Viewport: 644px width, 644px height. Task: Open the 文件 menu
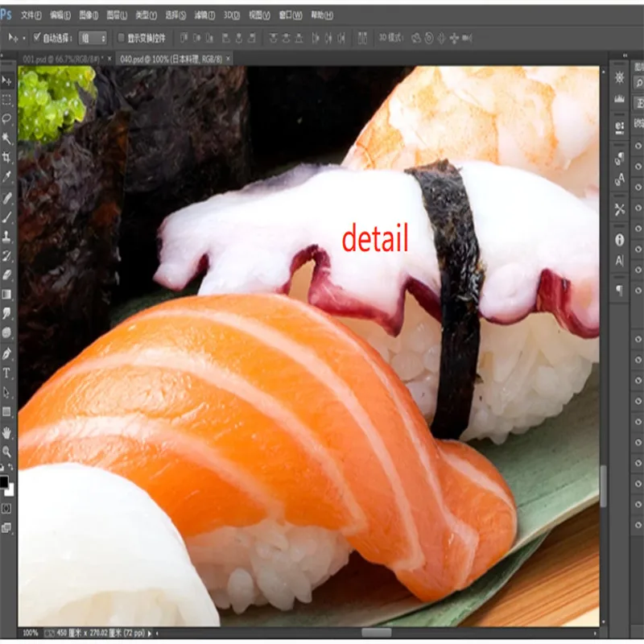click(31, 15)
